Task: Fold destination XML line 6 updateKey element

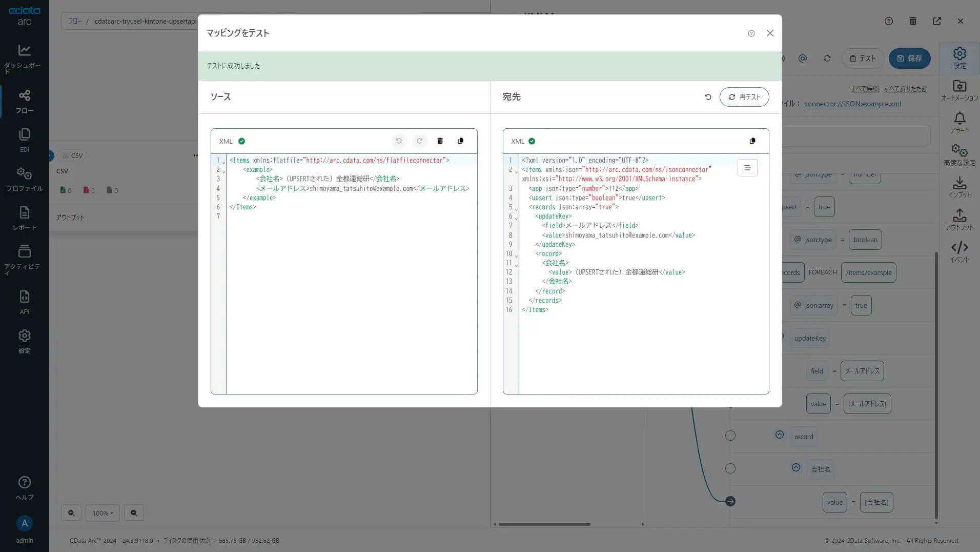Action: coord(516,218)
